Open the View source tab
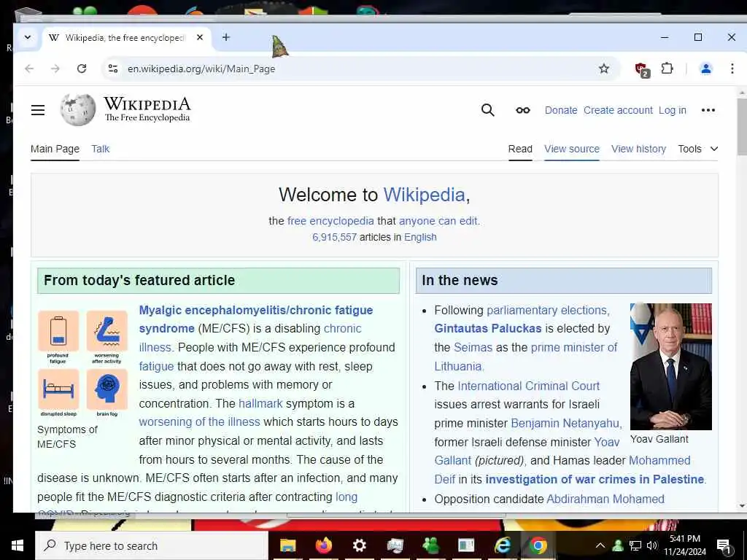Screen dimensions: 747x560 coord(572,149)
